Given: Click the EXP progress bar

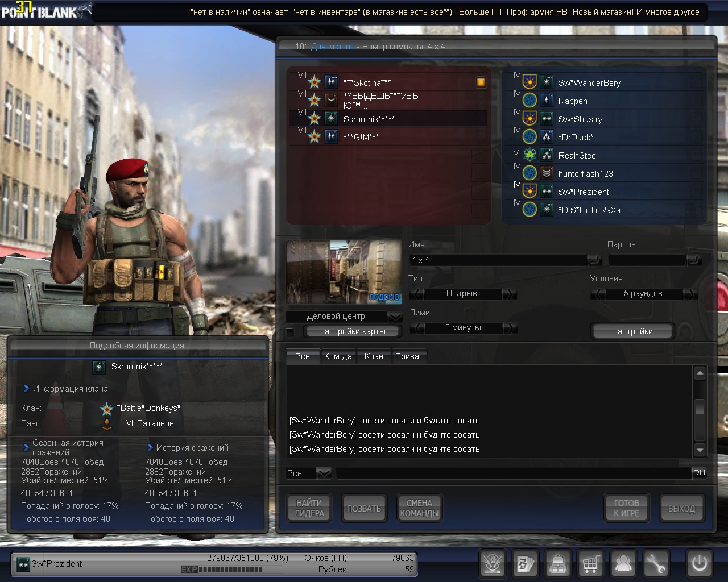Looking at the screenshot, I should [x=233, y=569].
